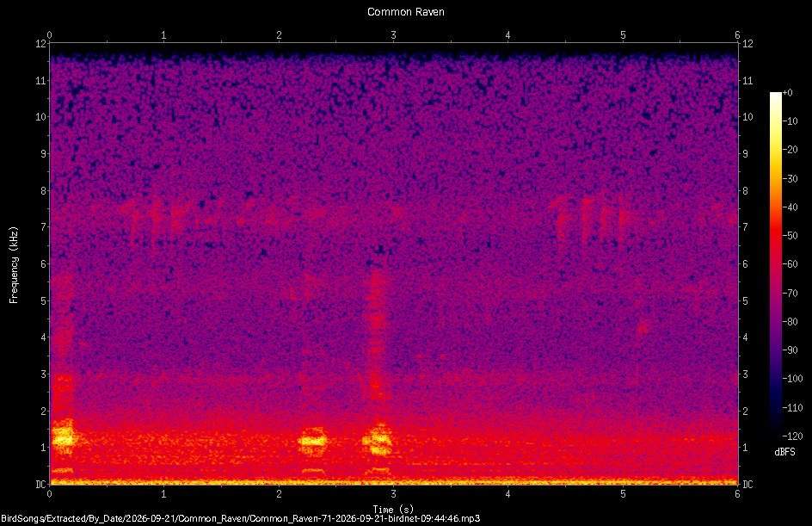Select the 8 label on left frequency axis
This screenshot has width=812, height=526.
click(x=44, y=191)
